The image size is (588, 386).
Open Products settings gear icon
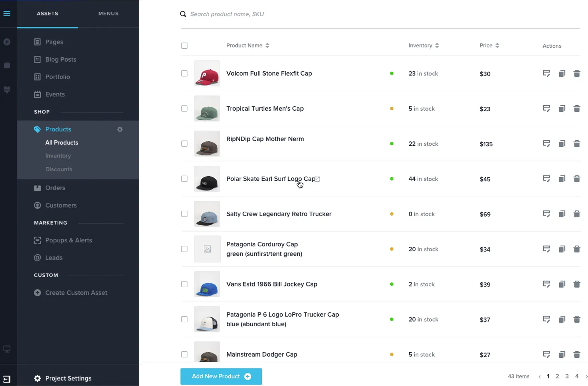pos(120,129)
